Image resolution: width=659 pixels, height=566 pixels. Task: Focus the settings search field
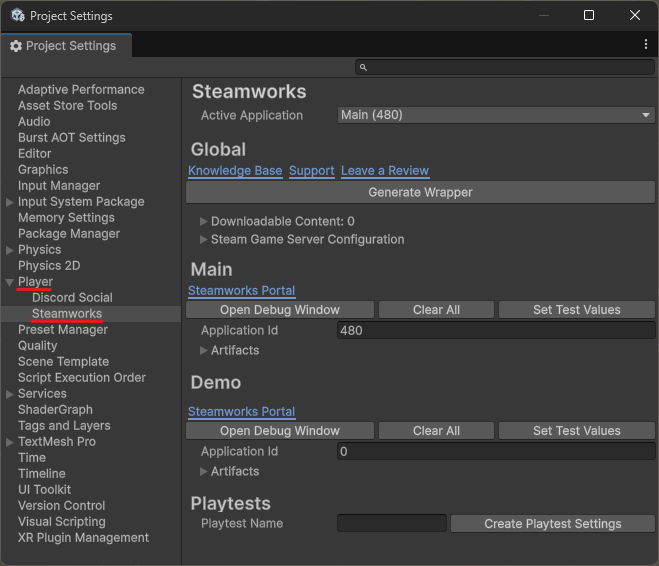pyautogui.click(x=505, y=67)
